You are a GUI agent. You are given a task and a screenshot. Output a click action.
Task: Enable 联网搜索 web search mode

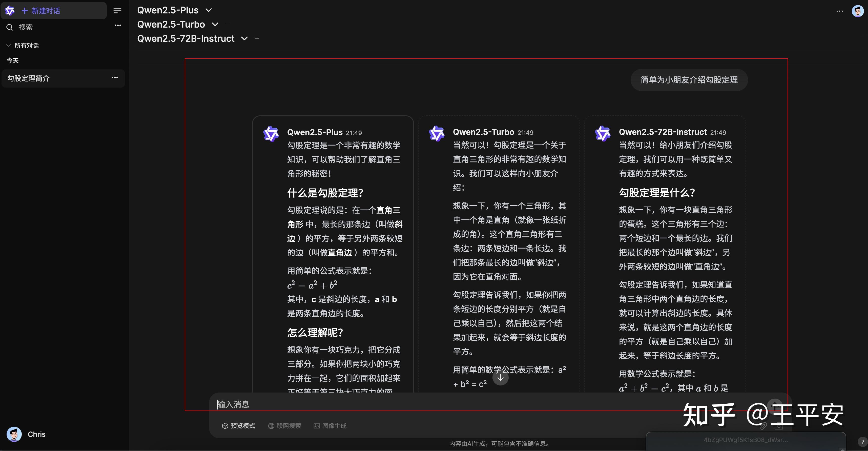pyautogui.click(x=284, y=426)
